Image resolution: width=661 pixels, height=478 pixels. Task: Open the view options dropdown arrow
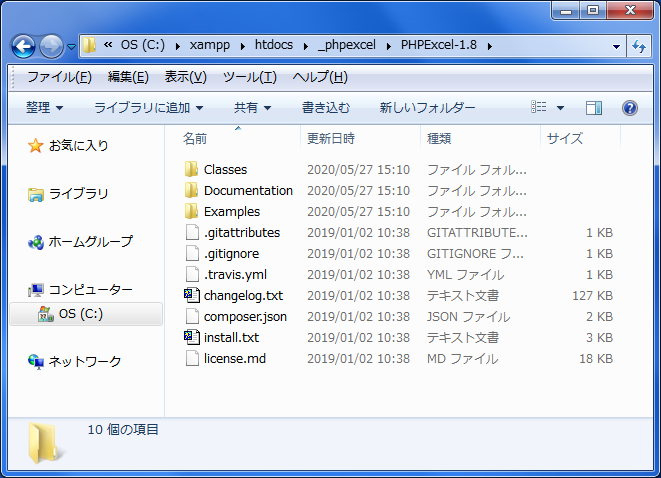pos(560,108)
